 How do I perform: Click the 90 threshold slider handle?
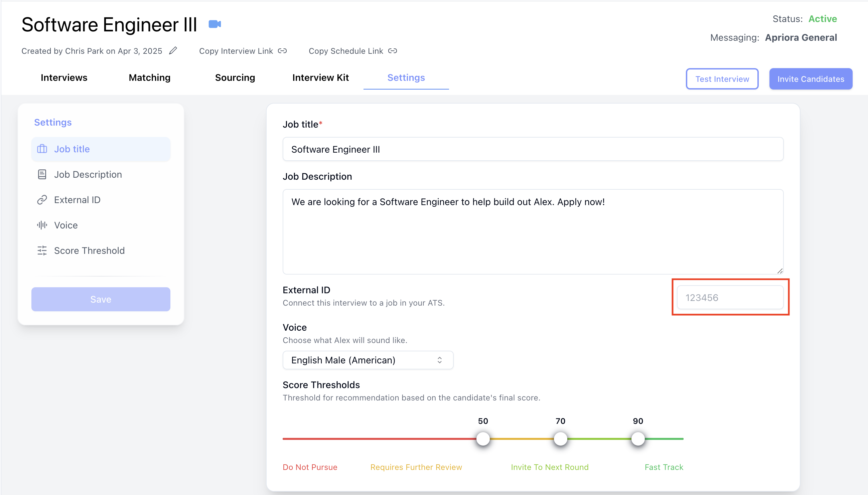click(x=638, y=439)
